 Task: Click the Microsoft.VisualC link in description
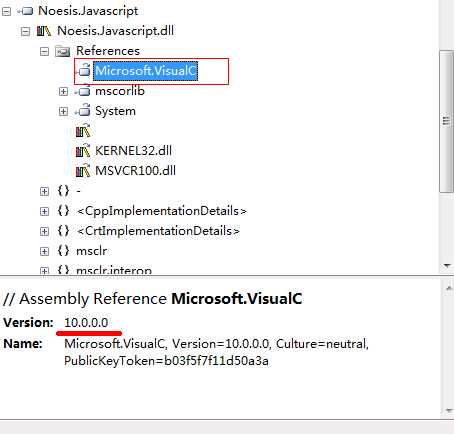coord(237,299)
